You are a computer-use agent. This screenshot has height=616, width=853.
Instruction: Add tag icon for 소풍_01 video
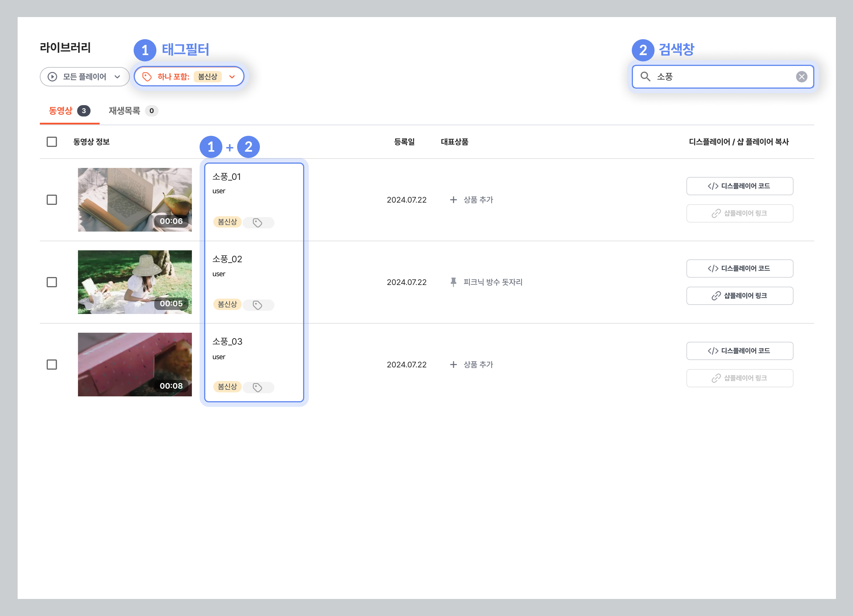coord(258,222)
